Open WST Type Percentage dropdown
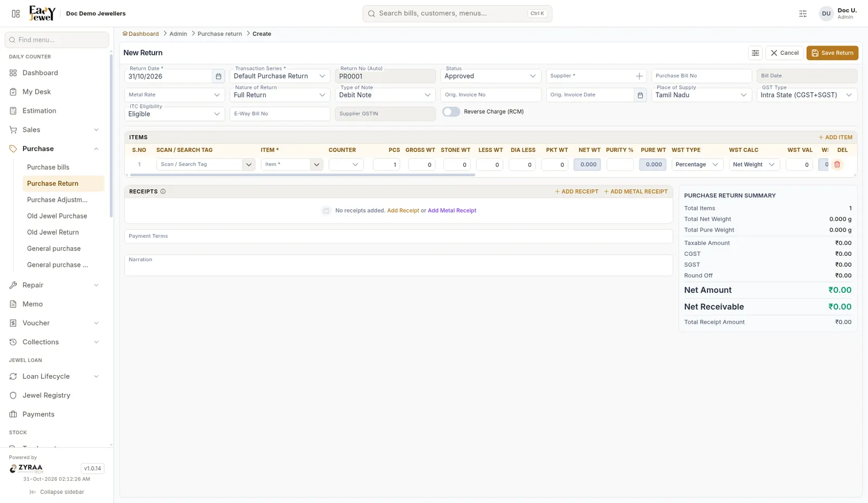This screenshot has height=503, width=868. [697, 165]
